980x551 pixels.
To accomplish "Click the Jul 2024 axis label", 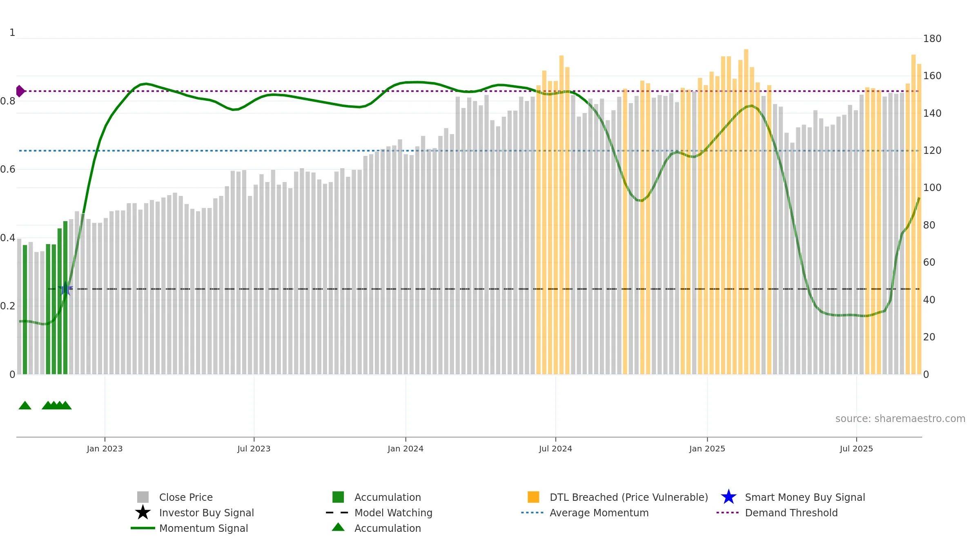I will 555,449.
